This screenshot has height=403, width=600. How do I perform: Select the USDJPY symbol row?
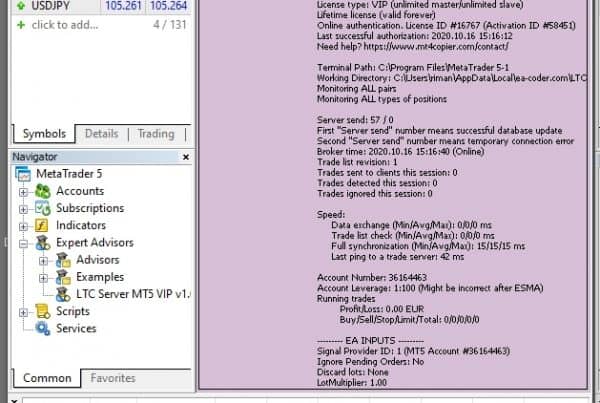(101, 5)
